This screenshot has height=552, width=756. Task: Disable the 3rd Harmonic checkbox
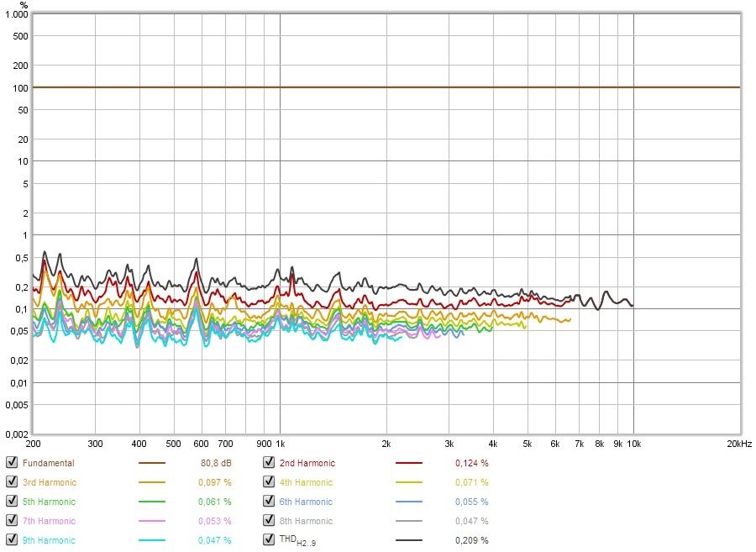click(x=12, y=482)
